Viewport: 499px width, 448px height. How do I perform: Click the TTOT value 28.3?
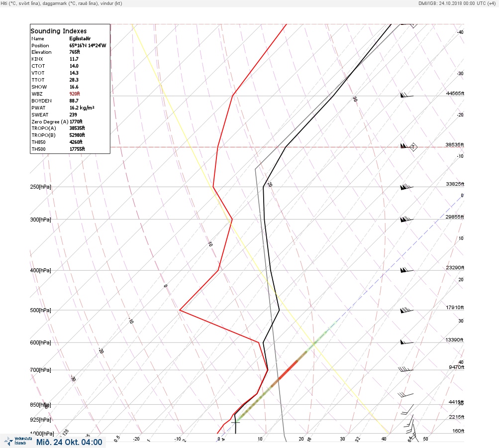[x=74, y=80]
